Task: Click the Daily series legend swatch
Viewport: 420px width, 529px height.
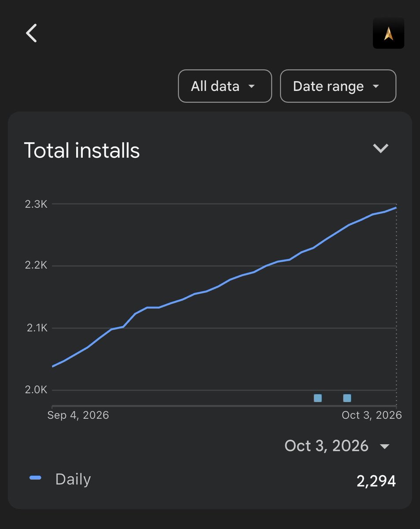Action: [35, 478]
